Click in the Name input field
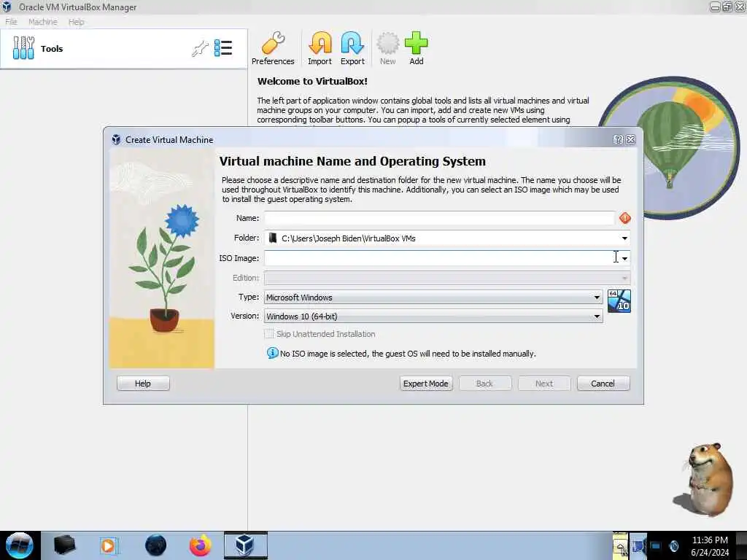747x560 pixels. (439, 218)
